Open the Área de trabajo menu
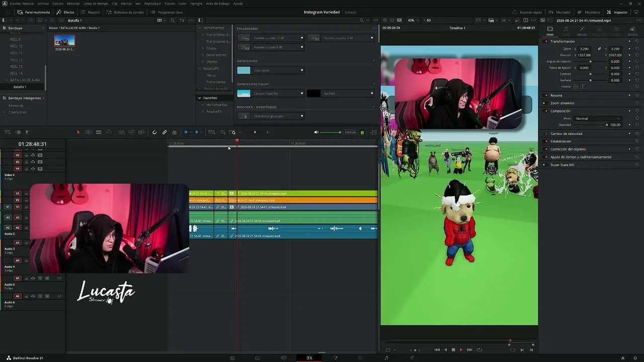The width and height of the screenshot is (644, 362). 218,4
